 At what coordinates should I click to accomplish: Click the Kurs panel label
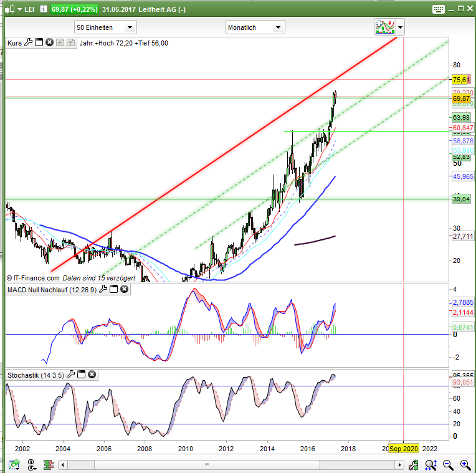14,43
